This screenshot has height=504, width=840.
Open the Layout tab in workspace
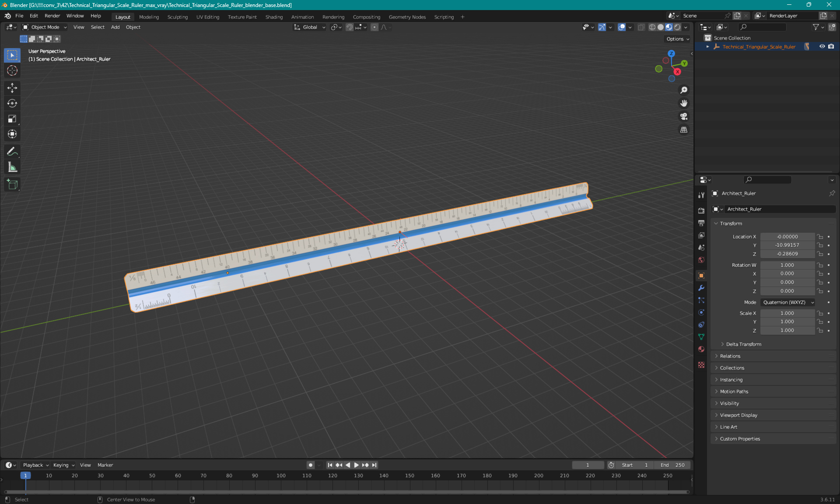click(122, 16)
